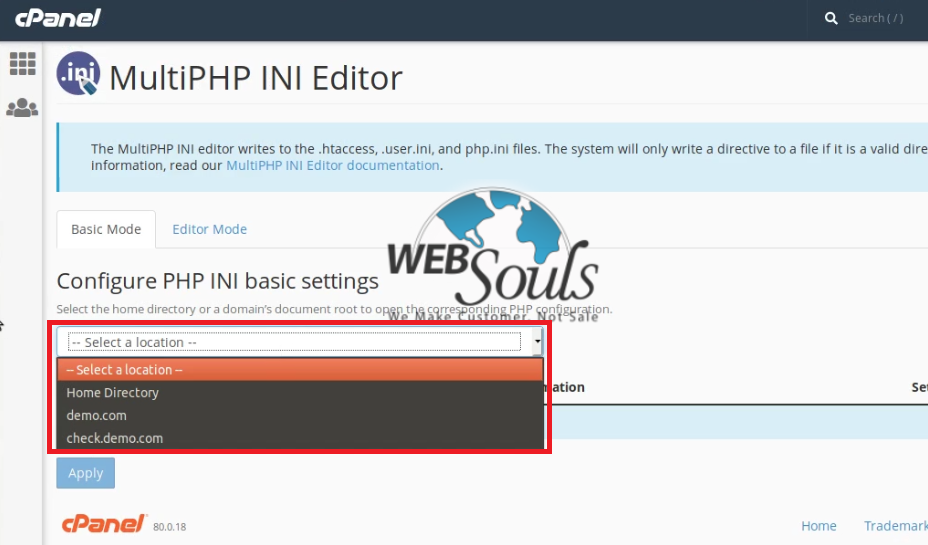
Task: Click the MultiPHP INI Editor title text
Action: pyautogui.click(x=256, y=78)
